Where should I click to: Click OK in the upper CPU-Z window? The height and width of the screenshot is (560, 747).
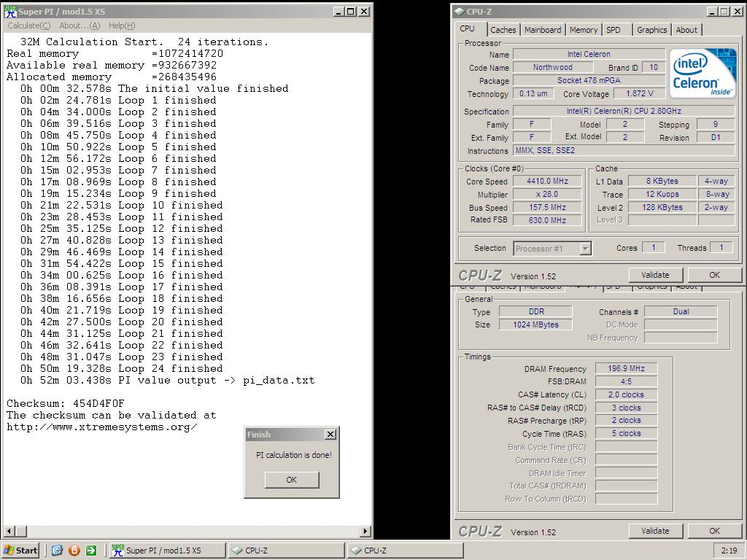pyautogui.click(x=715, y=275)
